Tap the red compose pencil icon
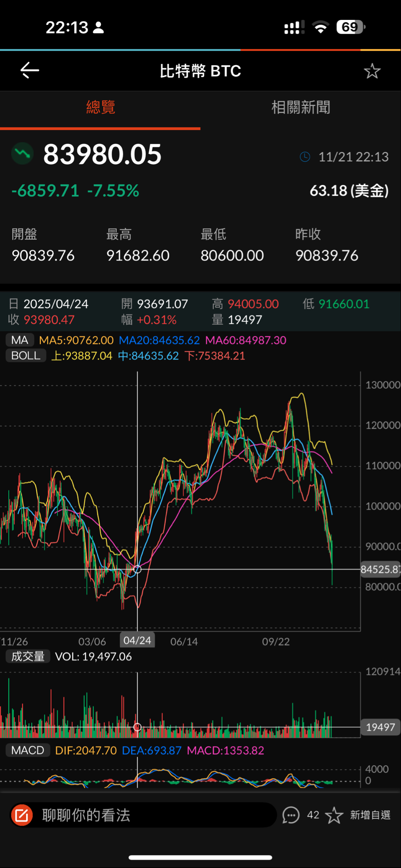This screenshot has width=401, height=868. (x=22, y=815)
